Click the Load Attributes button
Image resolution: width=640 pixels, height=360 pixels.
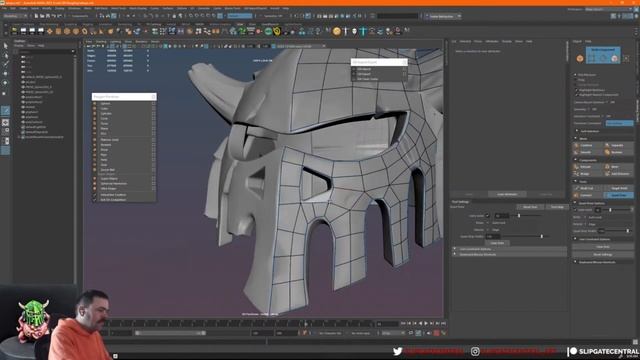point(507,194)
